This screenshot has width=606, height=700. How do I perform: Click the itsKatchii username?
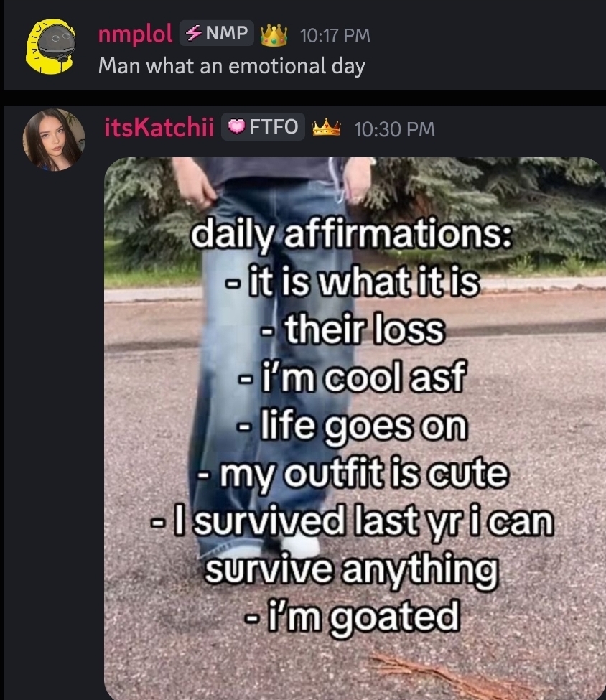tap(159, 127)
